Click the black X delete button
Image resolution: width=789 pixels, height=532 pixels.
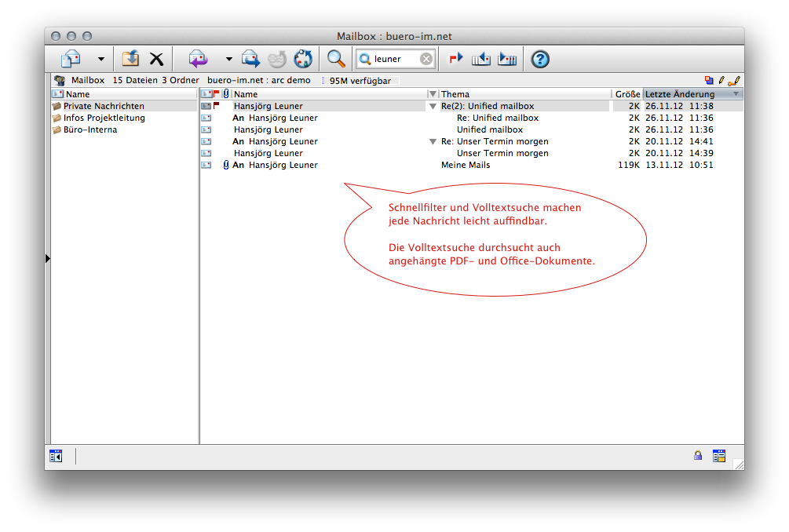point(156,59)
